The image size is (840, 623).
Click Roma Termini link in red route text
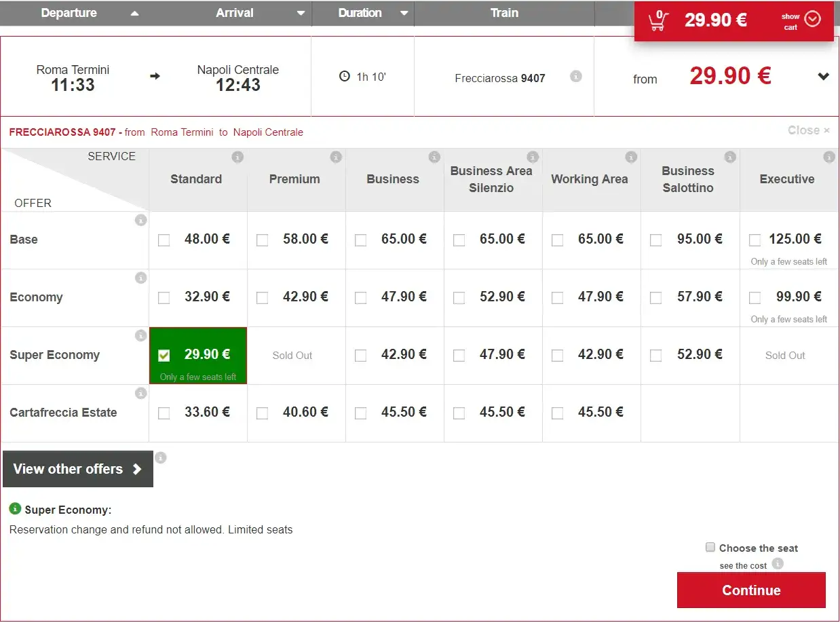[x=182, y=132]
